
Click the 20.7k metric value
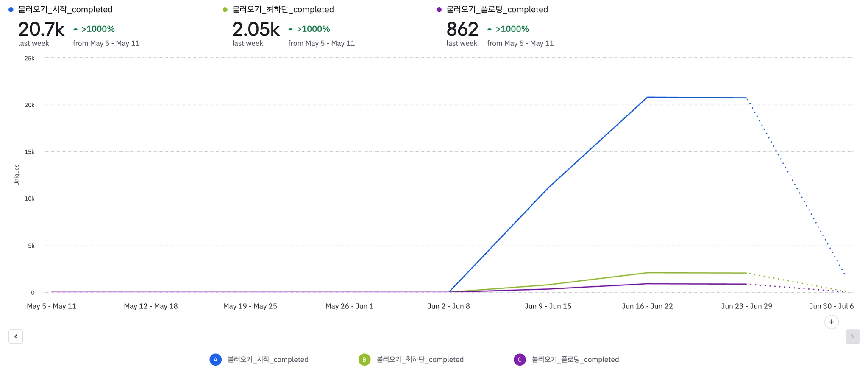tap(41, 29)
